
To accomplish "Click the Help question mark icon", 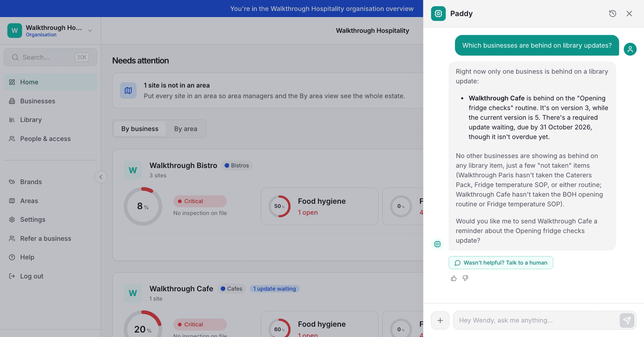I will pyautogui.click(x=12, y=257).
